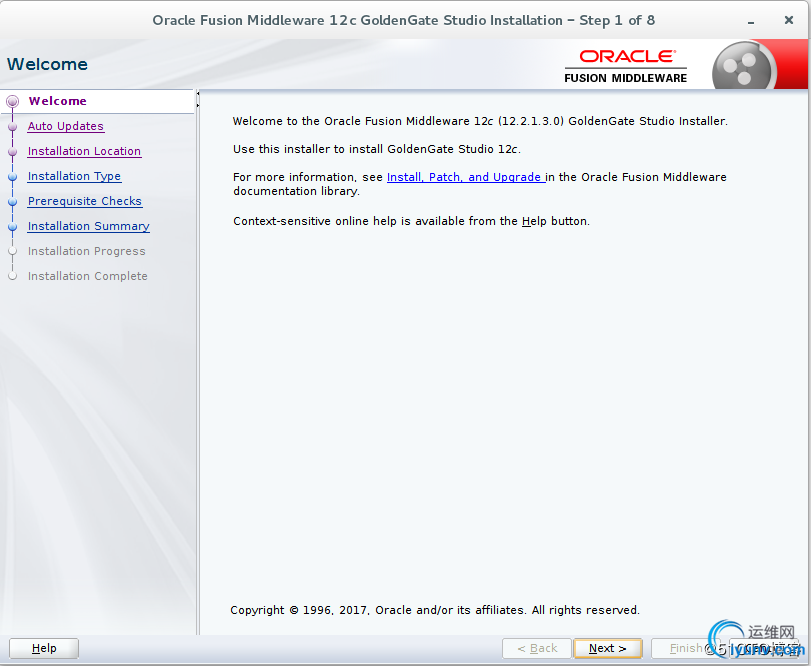This screenshot has height=666, width=811.
Task: Click the Oracle Fusion Middleware logo
Action: (625, 66)
